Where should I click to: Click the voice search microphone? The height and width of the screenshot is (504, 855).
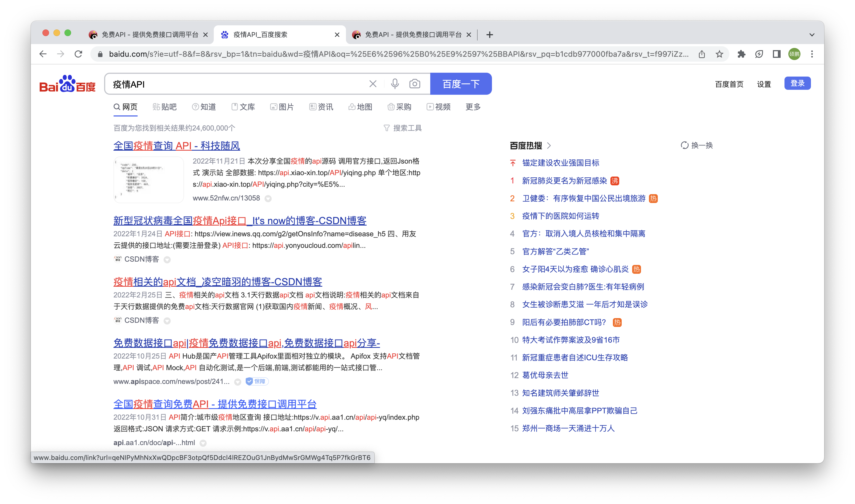pyautogui.click(x=394, y=84)
